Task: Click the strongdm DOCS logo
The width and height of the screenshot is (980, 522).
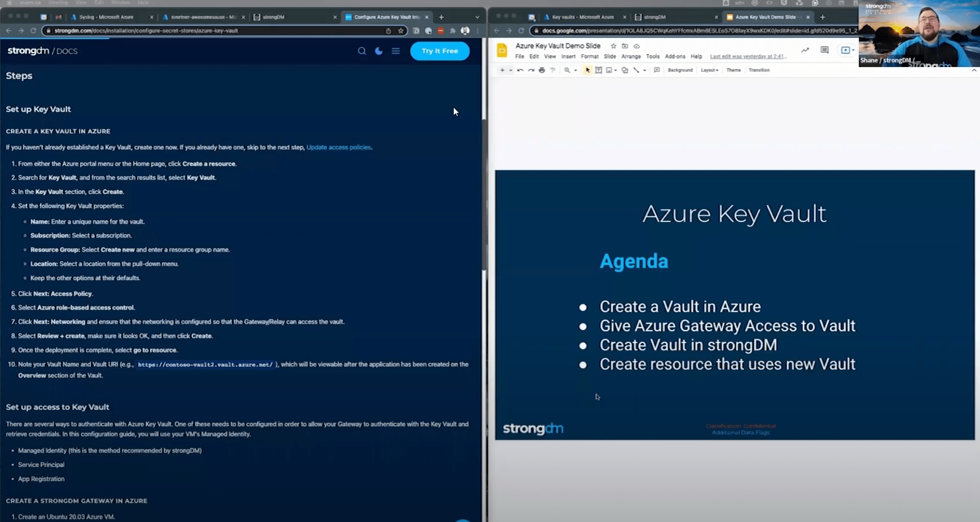Action: click(42, 51)
